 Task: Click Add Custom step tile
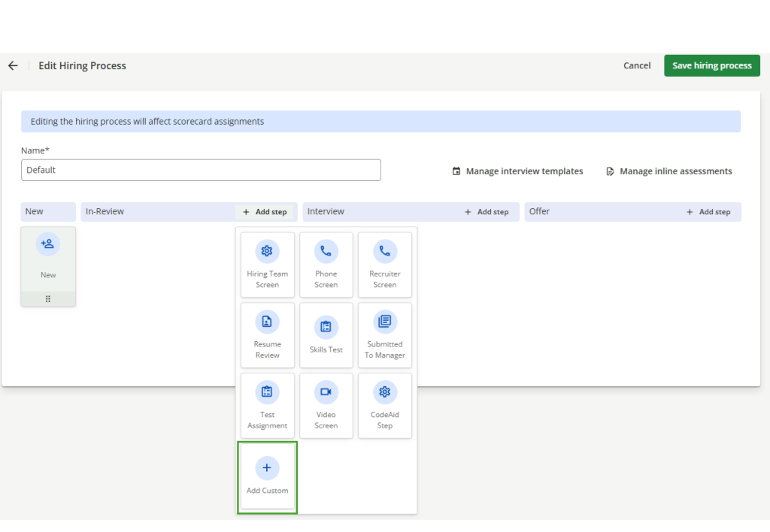[x=267, y=477]
